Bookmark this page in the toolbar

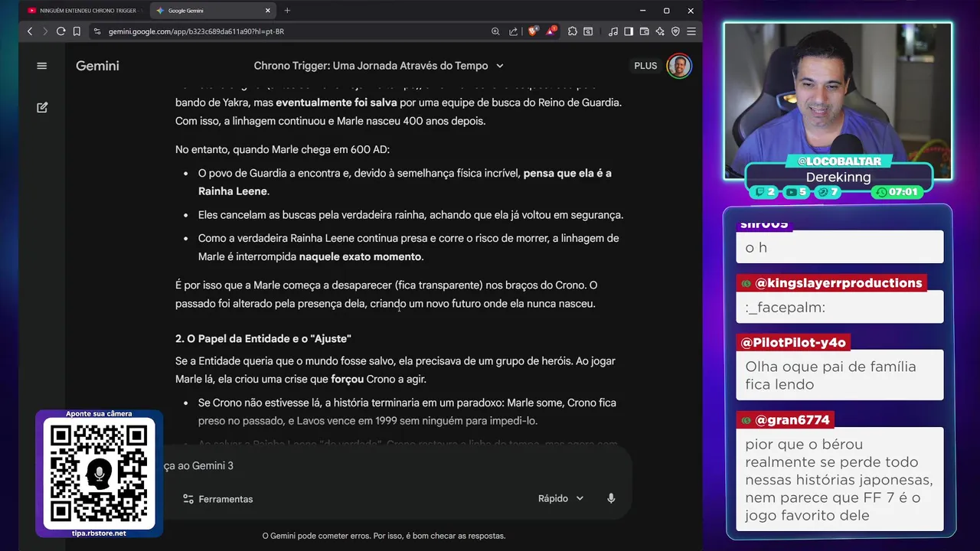77,31
